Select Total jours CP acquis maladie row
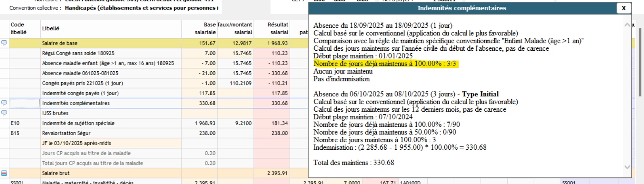Screen dimensions: 644x184 coord(93,163)
